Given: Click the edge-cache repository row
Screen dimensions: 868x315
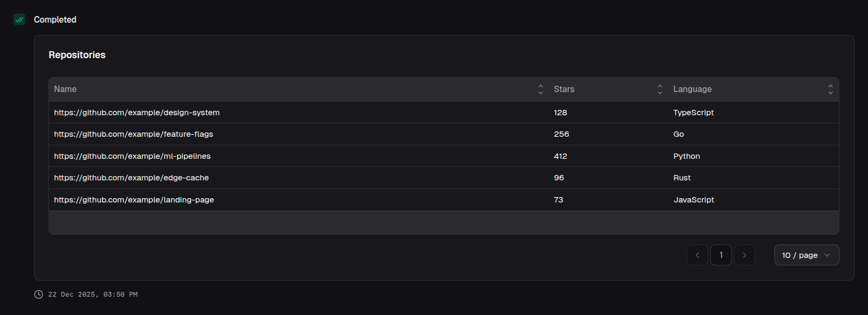Looking at the screenshot, I should pos(131,177).
